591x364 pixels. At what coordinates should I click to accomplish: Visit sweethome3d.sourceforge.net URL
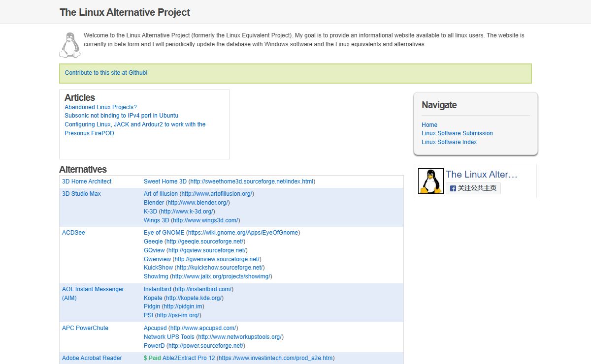tap(252, 182)
